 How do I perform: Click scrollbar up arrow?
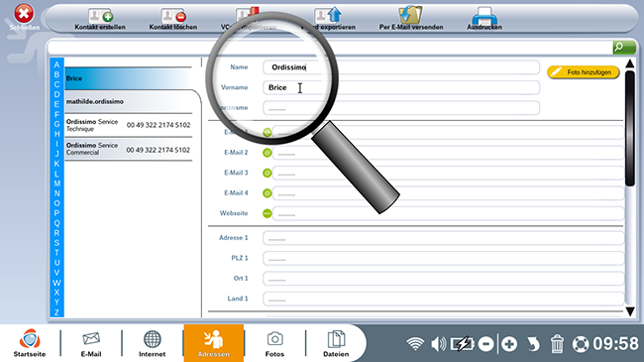tap(629, 63)
